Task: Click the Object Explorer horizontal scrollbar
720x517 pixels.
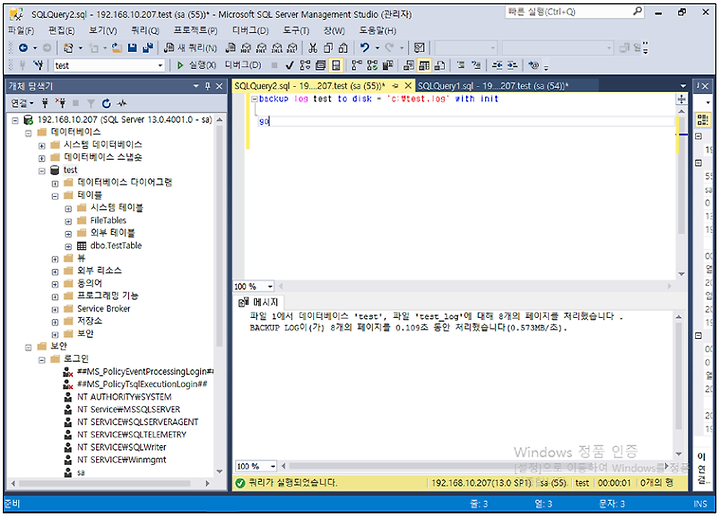Action: pos(110,483)
